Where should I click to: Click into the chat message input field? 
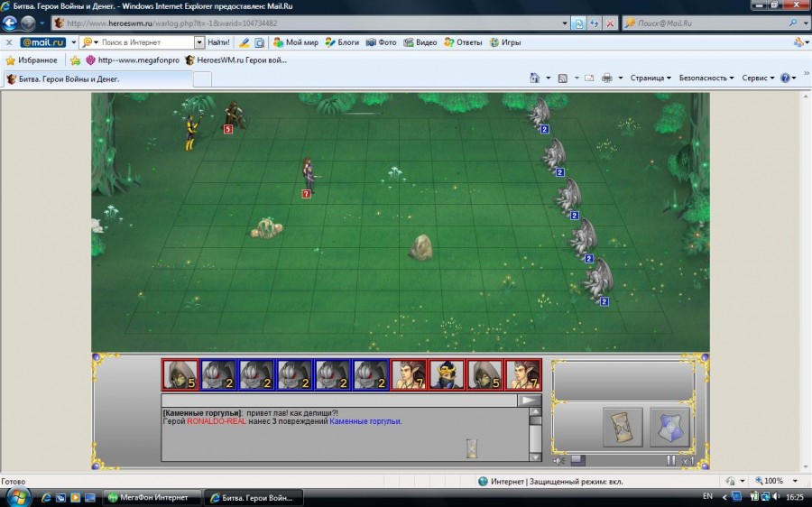[x=339, y=401]
